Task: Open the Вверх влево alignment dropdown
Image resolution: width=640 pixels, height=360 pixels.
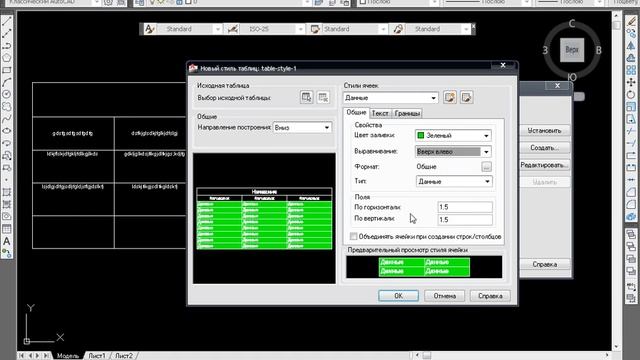Action: point(453,152)
